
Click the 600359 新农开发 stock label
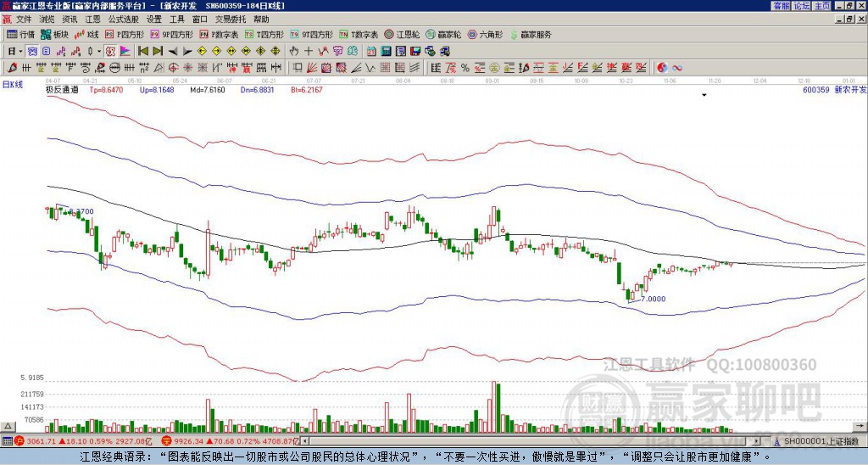pos(834,89)
